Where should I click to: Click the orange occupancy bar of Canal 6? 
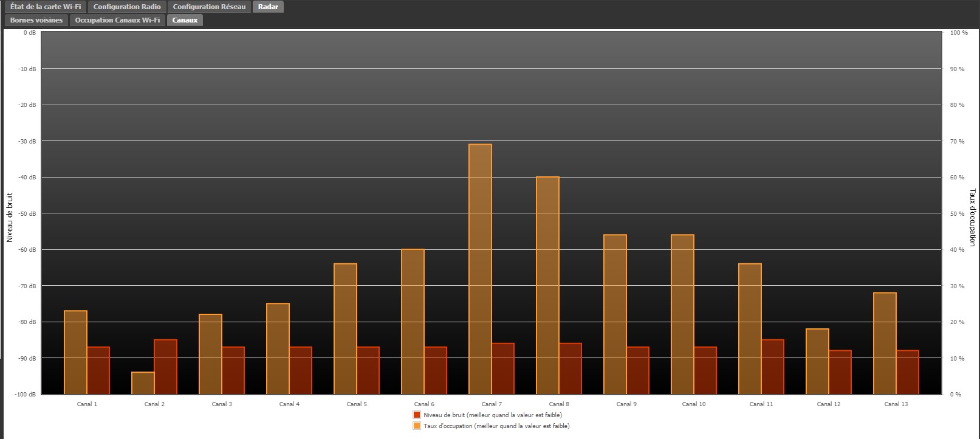pyautogui.click(x=413, y=322)
